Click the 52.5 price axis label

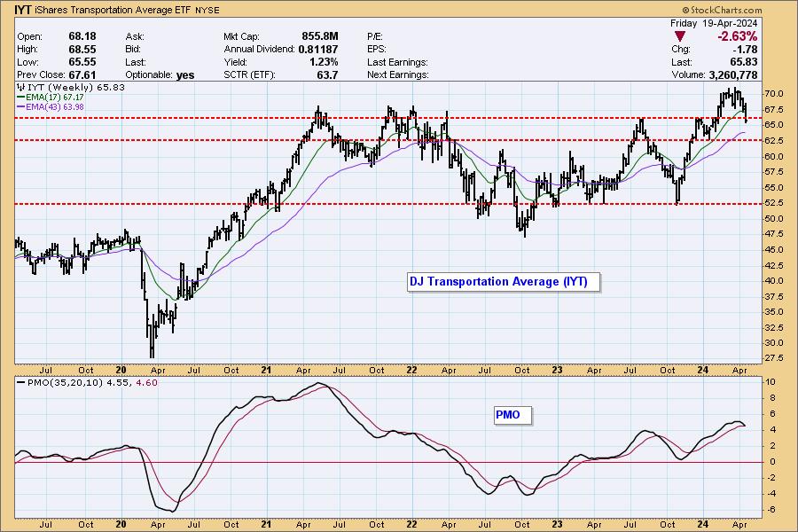(773, 203)
